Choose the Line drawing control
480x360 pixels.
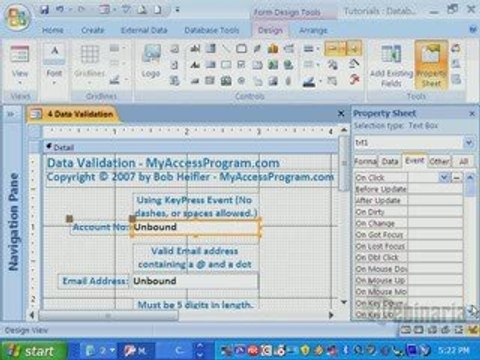[x=226, y=49]
